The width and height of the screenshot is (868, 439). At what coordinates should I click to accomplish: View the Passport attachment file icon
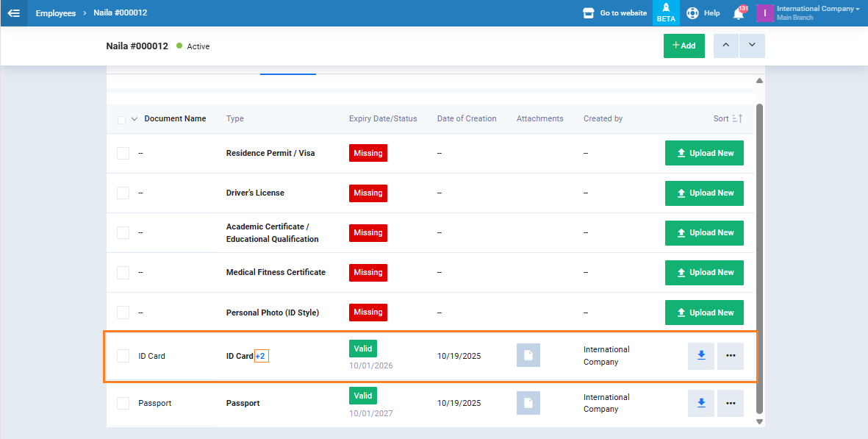click(528, 403)
